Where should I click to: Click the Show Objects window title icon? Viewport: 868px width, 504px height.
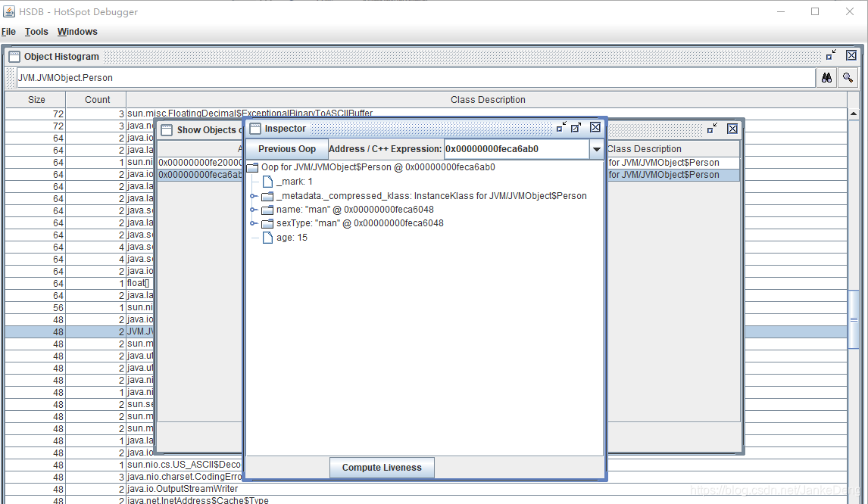166,130
